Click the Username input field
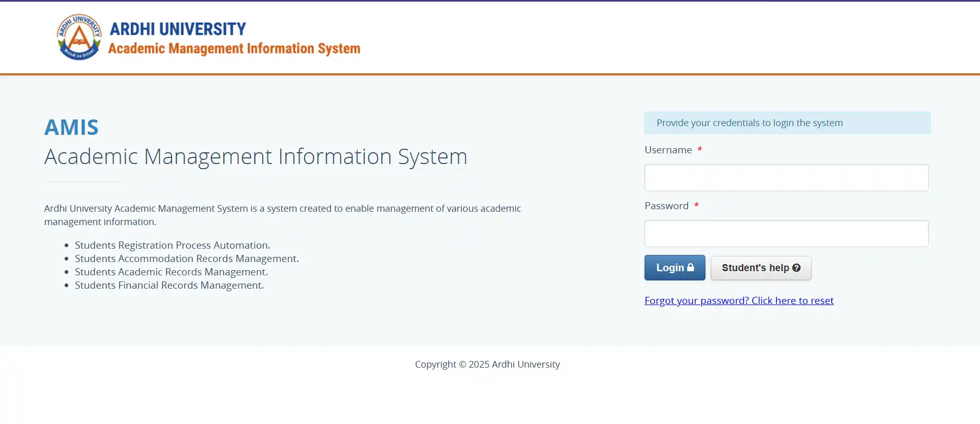This screenshot has height=424, width=980. [786, 177]
